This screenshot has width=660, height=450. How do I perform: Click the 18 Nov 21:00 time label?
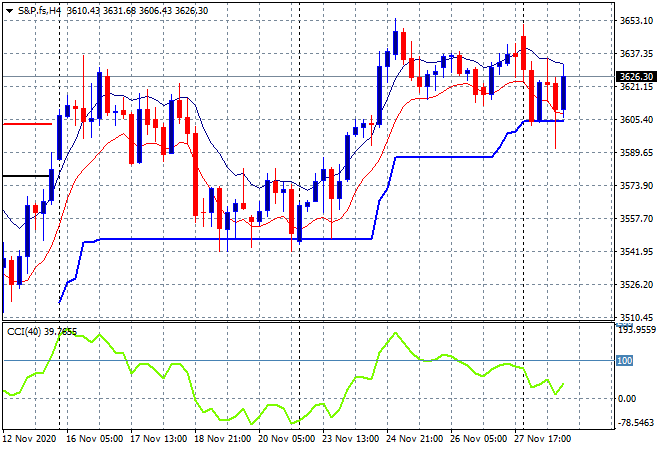[x=223, y=439]
